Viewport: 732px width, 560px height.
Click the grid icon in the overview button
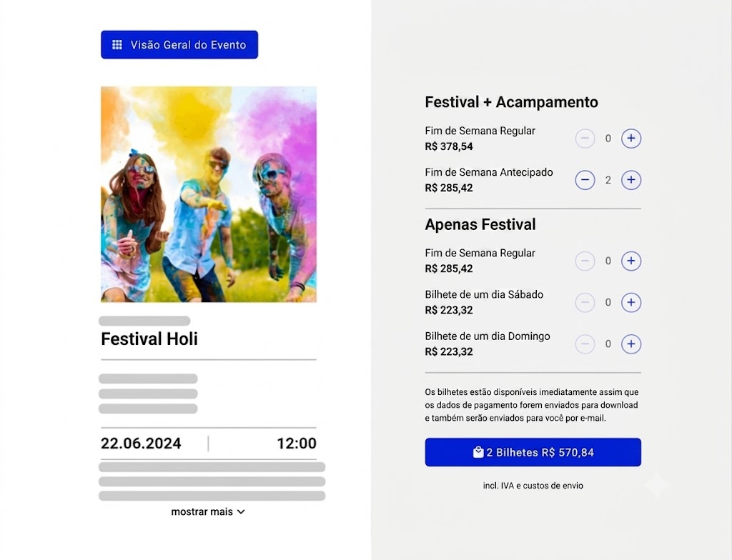coord(117,45)
